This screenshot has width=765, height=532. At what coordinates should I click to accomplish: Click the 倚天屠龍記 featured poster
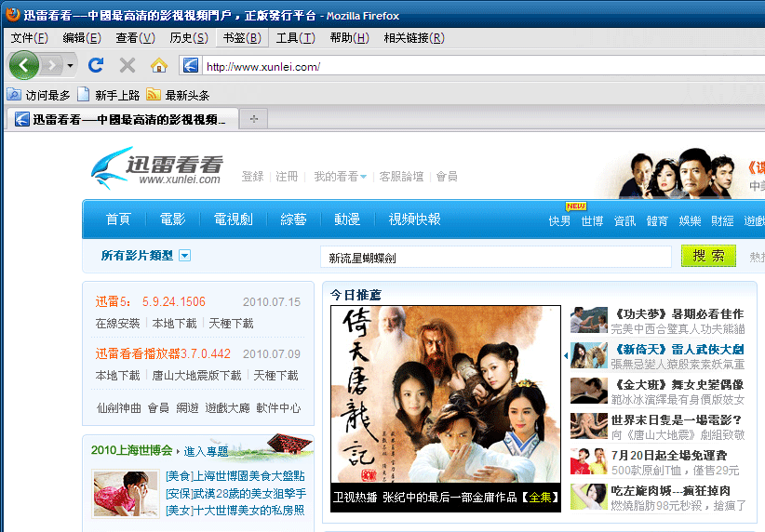(x=446, y=394)
